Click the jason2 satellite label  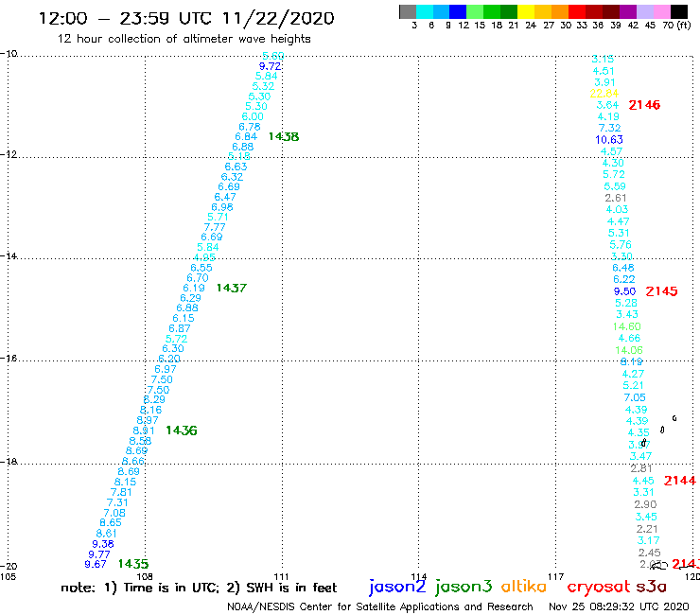click(397, 587)
